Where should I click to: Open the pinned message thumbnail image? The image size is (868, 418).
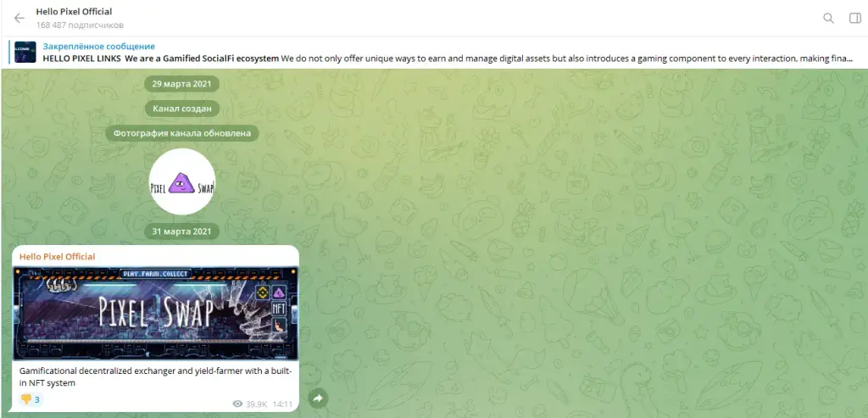(25, 52)
